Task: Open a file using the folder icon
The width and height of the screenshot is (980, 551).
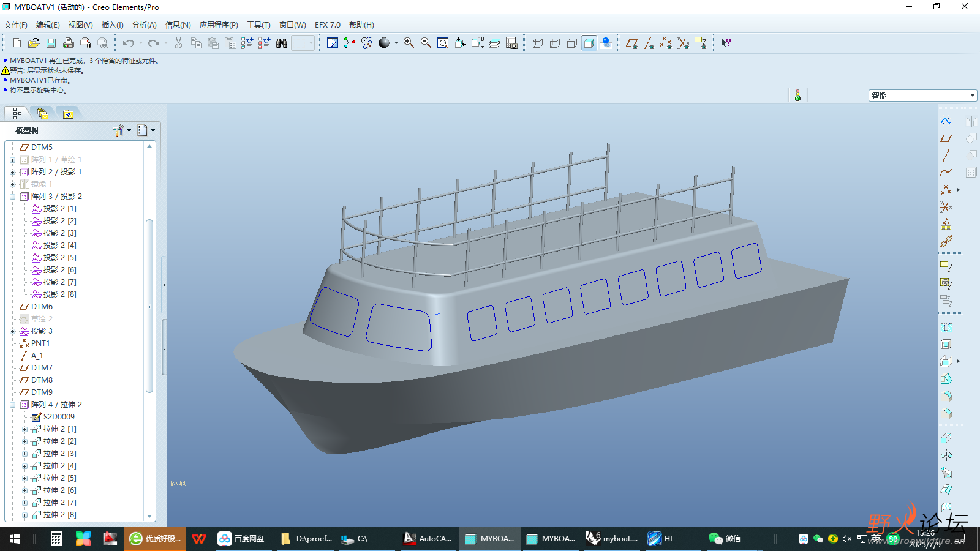Action: [34, 43]
